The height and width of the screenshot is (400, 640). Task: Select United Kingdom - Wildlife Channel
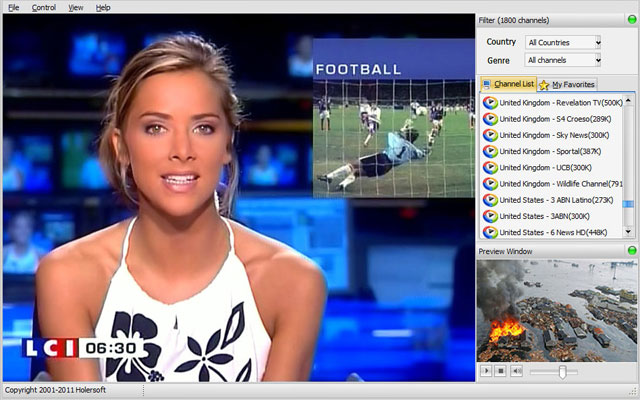pos(561,184)
